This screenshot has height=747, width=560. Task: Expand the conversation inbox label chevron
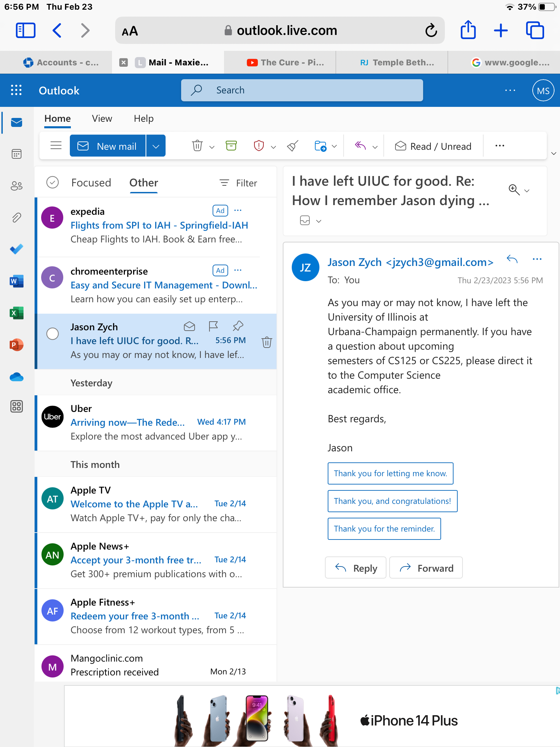[x=319, y=221]
